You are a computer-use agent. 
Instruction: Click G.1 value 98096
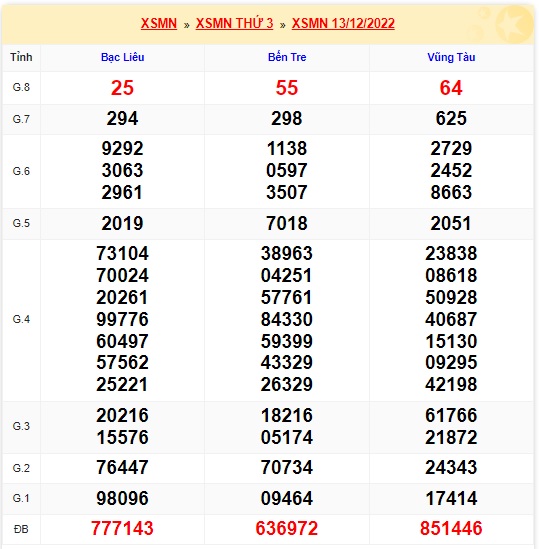(123, 499)
